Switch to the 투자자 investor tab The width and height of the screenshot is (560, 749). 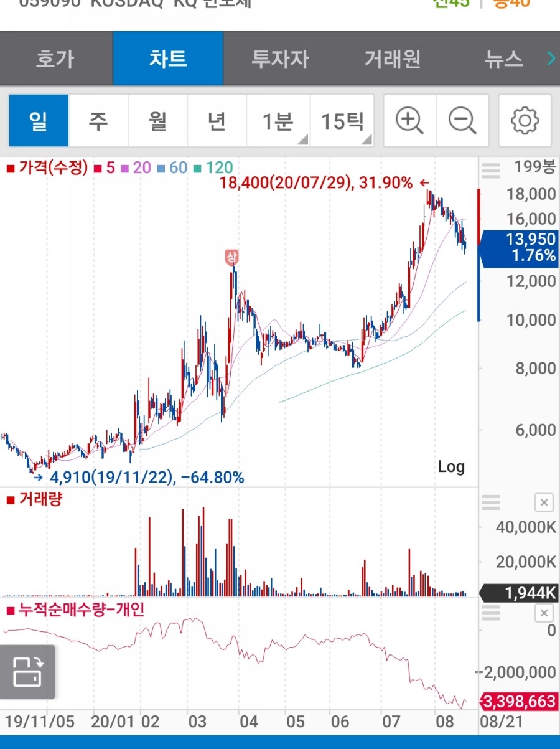tap(280, 58)
